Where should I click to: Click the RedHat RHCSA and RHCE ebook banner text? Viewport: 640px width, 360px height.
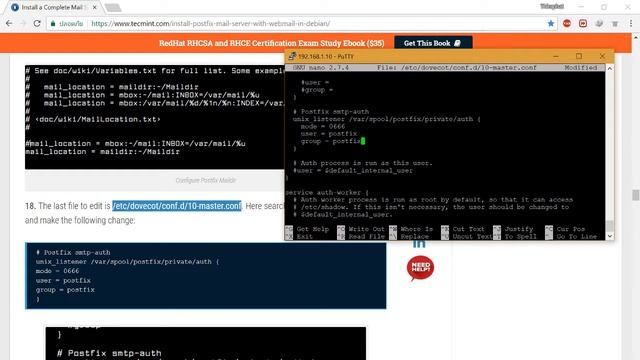271,43
